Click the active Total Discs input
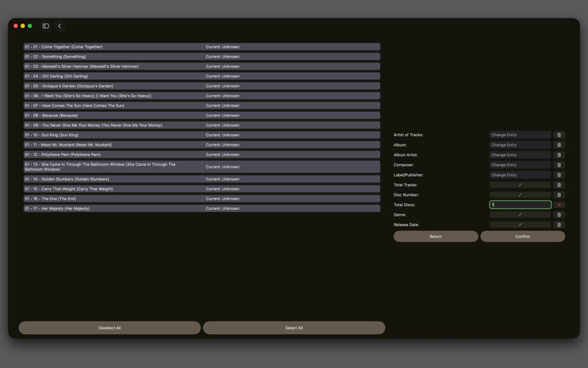 [x=520, y=205]
